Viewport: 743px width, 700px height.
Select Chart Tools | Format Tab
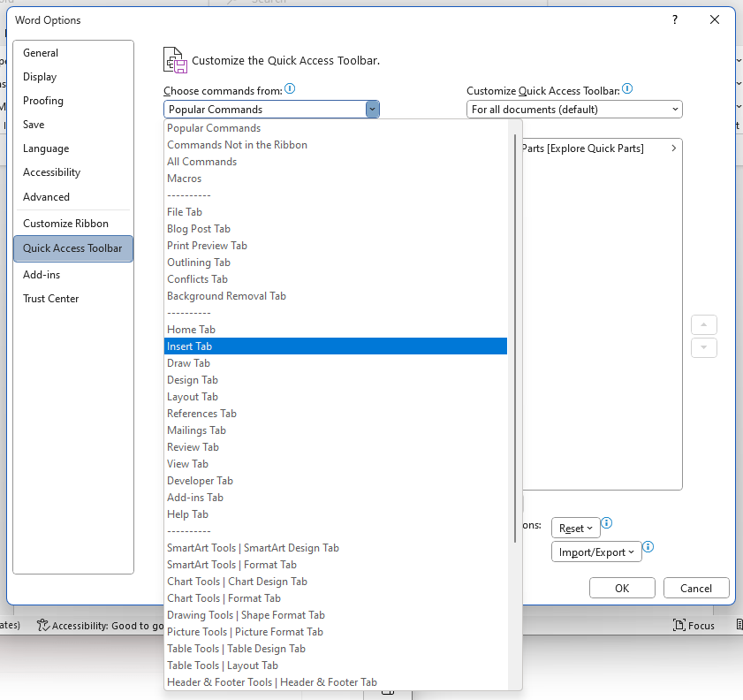(x=336, y=598)
